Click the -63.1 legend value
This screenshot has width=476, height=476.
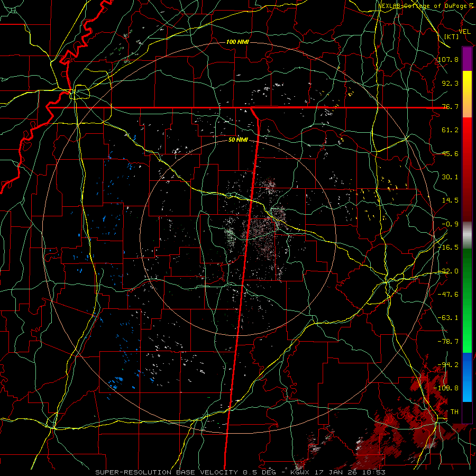[448, 318]
